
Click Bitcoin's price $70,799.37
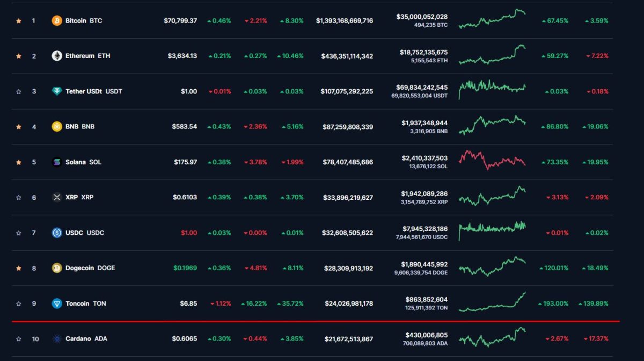pyautogui.click(x=180, y=20)
